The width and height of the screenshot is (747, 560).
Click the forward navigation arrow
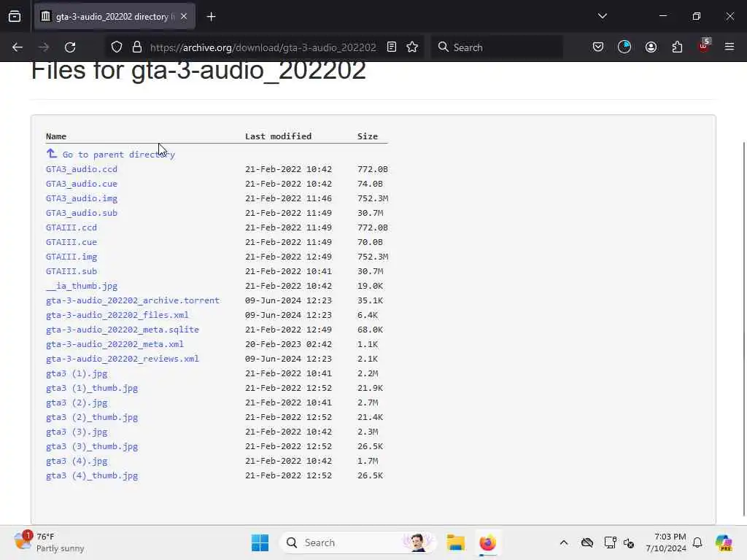click(44, 47)
